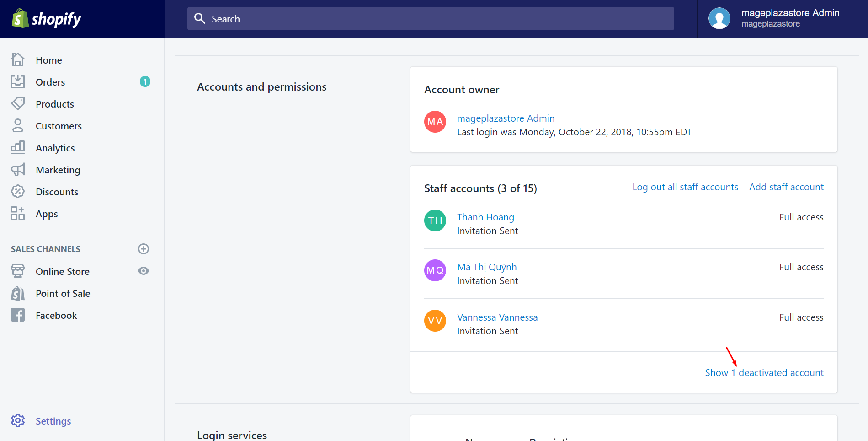Viewport: 868px width, 441px height.
Task: Click Add staff account link
Action: click(x=786, y=187)
